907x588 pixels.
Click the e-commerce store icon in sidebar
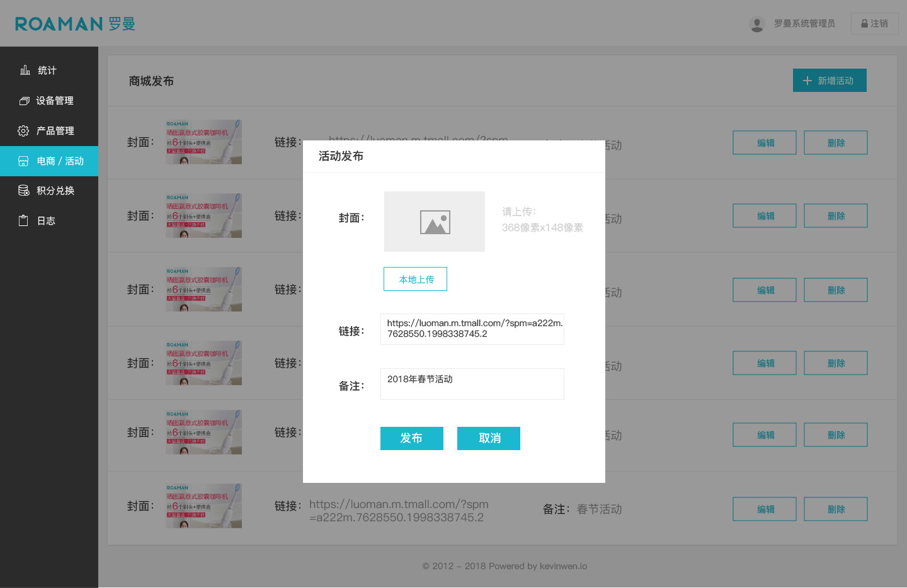click(x=23, y=161)
